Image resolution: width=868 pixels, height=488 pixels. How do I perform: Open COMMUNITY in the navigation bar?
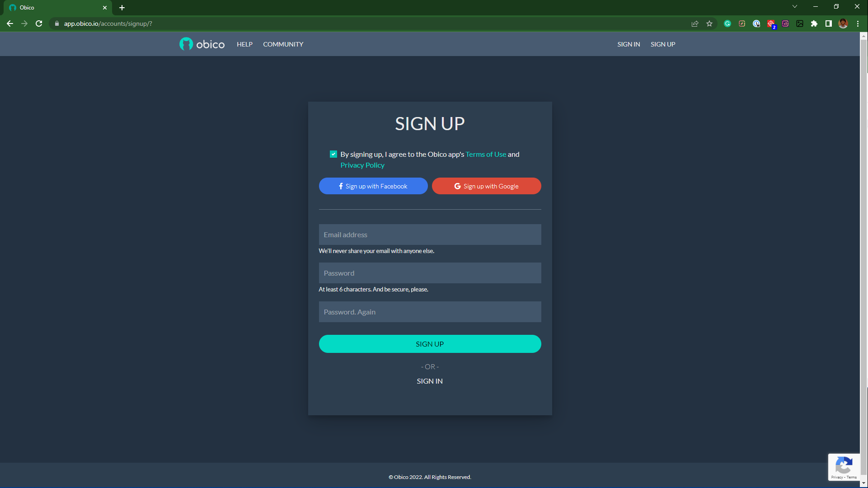click(x=283, y=44)
